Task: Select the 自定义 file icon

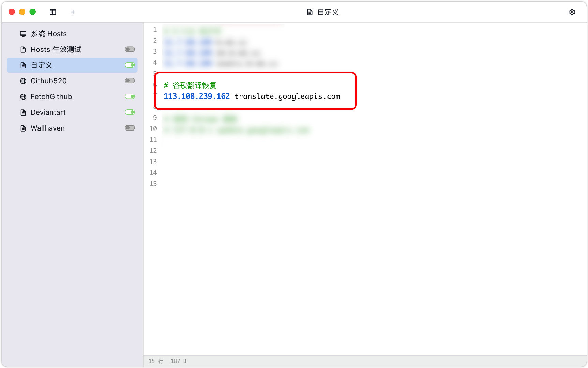Action: pos(22,65)
